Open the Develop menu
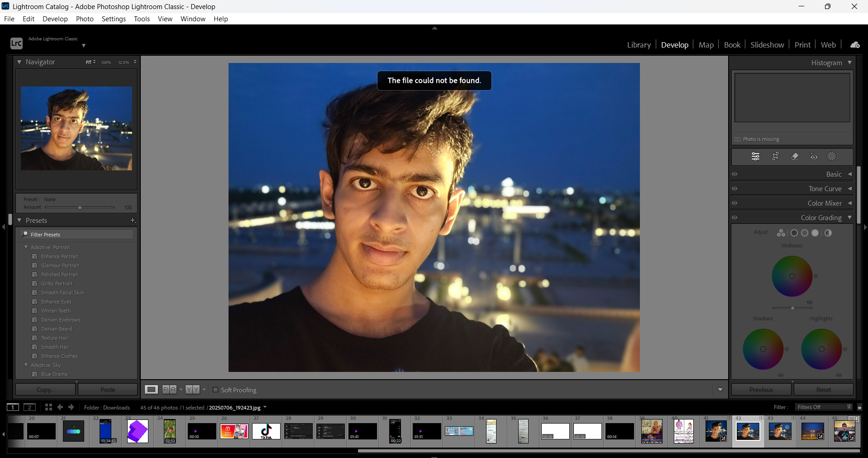 click(x=55, y=19)
